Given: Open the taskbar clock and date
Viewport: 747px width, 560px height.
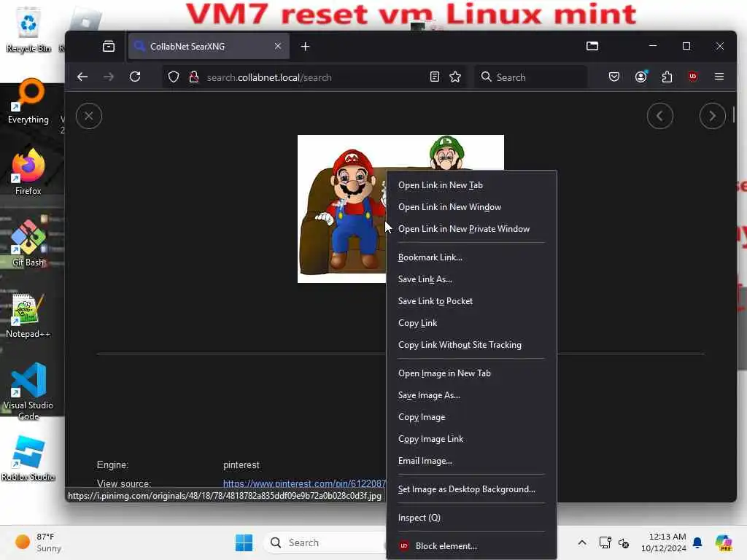Looking at the screenshot, I should click(663, 542).
